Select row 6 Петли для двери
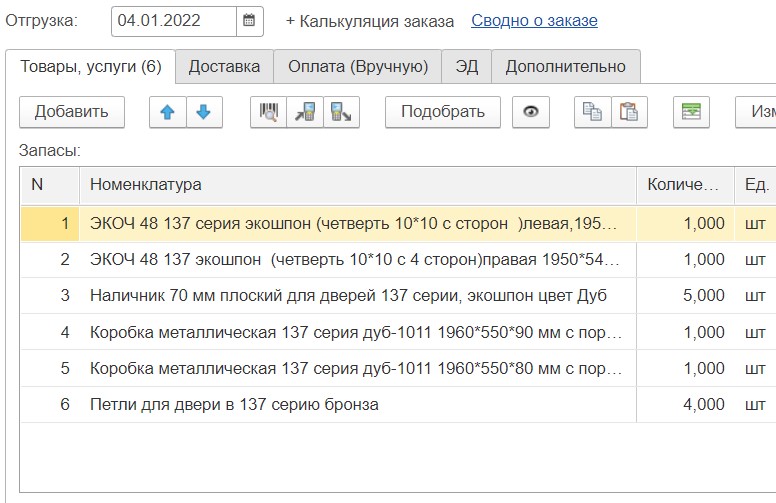 [x=234, y=405]
